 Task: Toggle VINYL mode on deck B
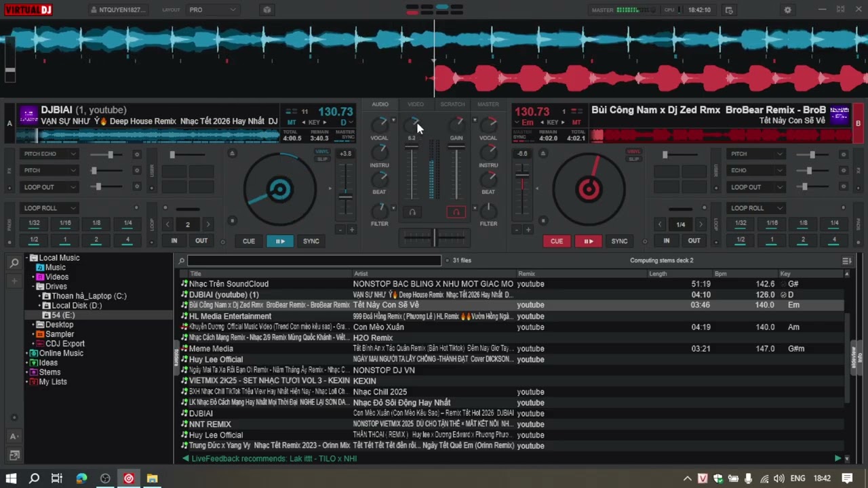633,152
